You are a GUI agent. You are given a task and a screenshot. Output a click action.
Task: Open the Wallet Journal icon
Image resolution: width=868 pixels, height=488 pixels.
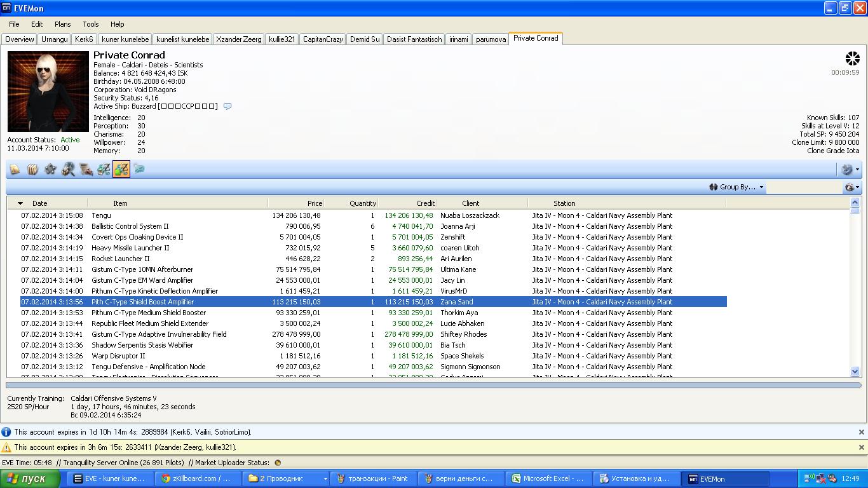(104, 169)
